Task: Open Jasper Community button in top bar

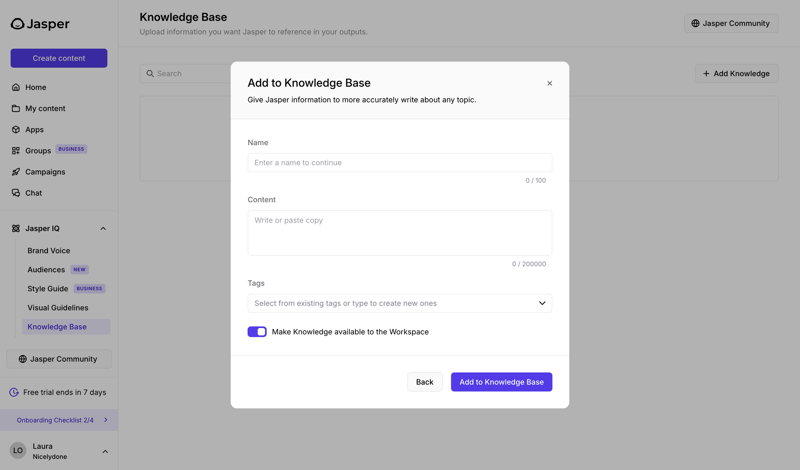Action: coord(731,23)
